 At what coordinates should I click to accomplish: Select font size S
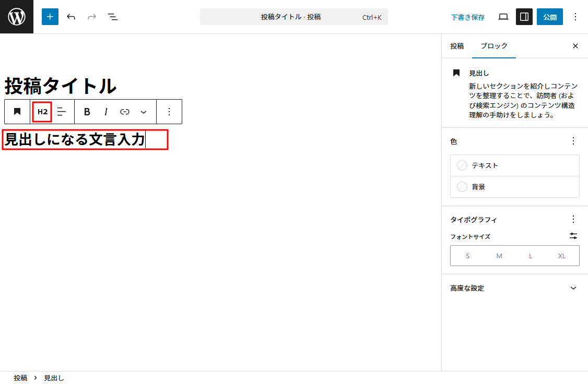click(x=467, y=256)
